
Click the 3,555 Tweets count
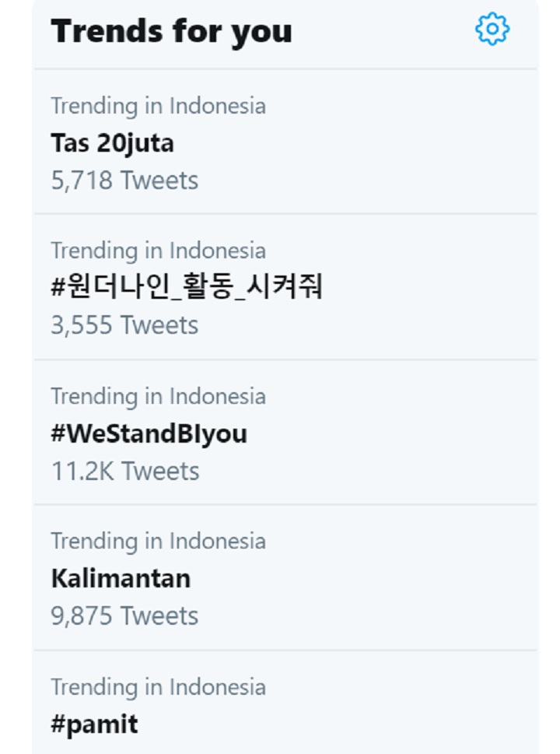click(x=124, y=325)
